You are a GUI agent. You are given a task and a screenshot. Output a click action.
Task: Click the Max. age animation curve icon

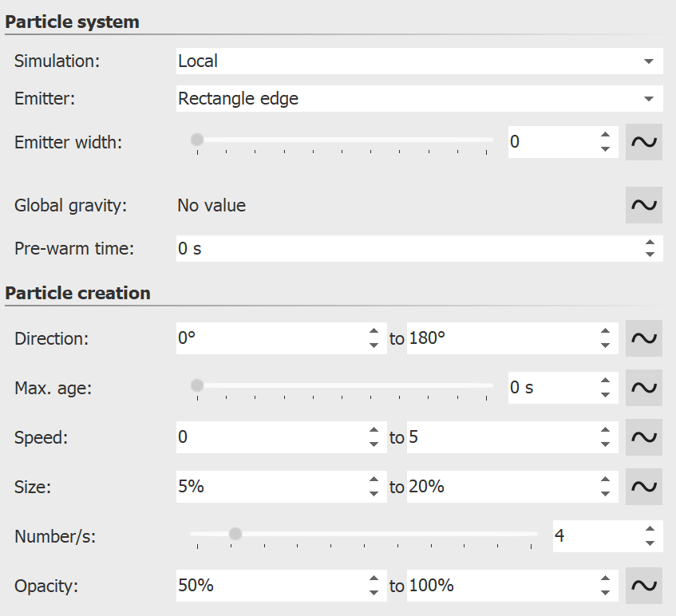click(643, 387)
